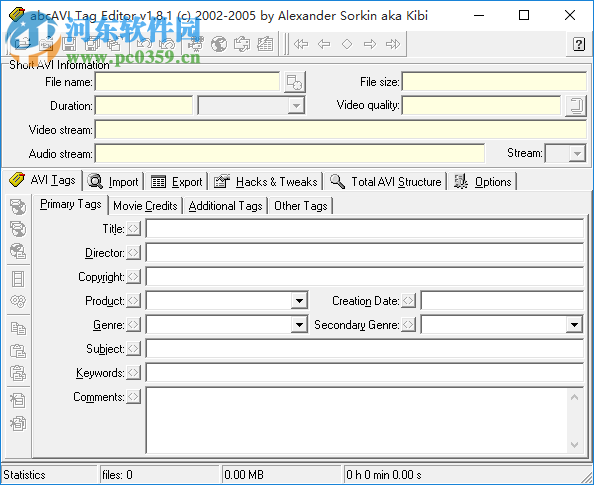
Task: Open the Export tab
Action: 177,182
